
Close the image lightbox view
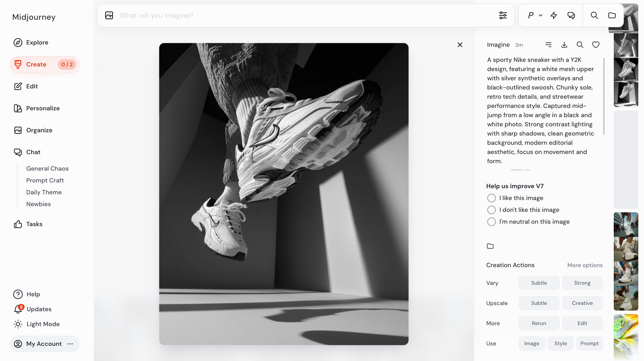(460, 45)
